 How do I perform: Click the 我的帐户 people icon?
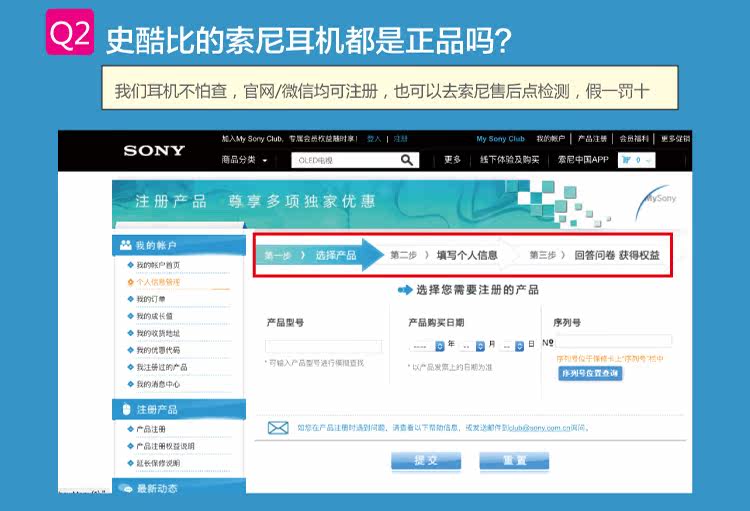coord(126,245)
